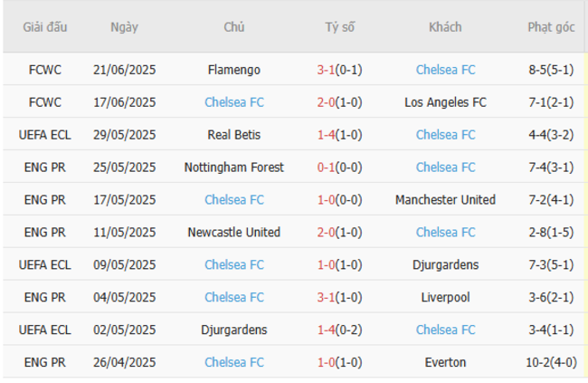Viewport: 588px width, 383px height.
Task: Click the Flamengo team name
Action: [233, 70]
